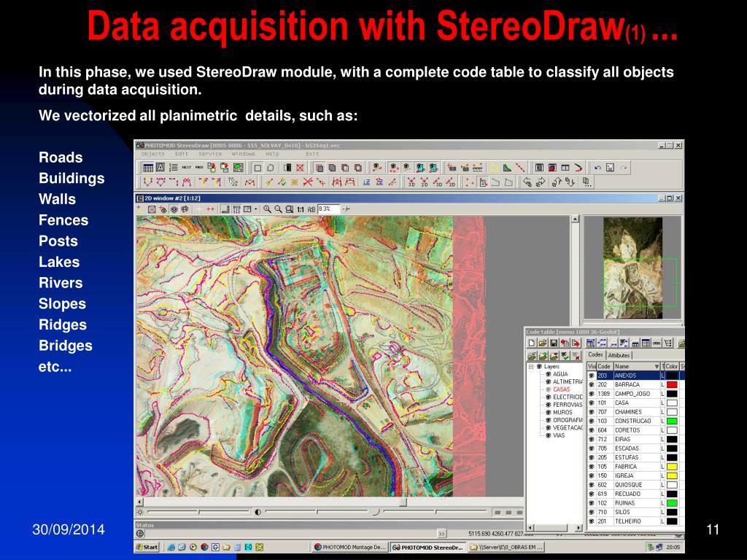This screenshot has height=560, width=747.
Task: Click the PREV object toolbar button
Action: tap(198, 168)
